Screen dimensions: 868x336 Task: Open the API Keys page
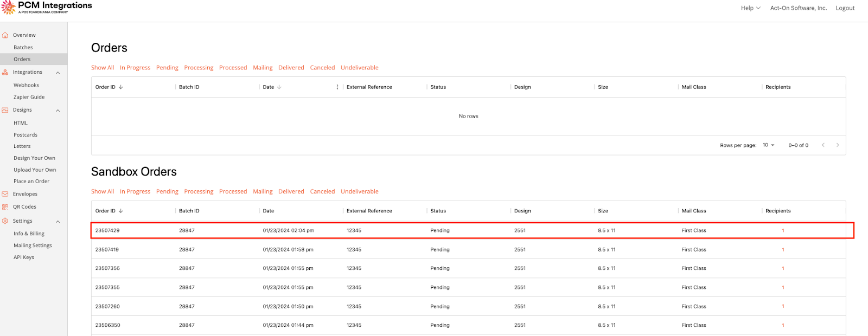(24, 257)
